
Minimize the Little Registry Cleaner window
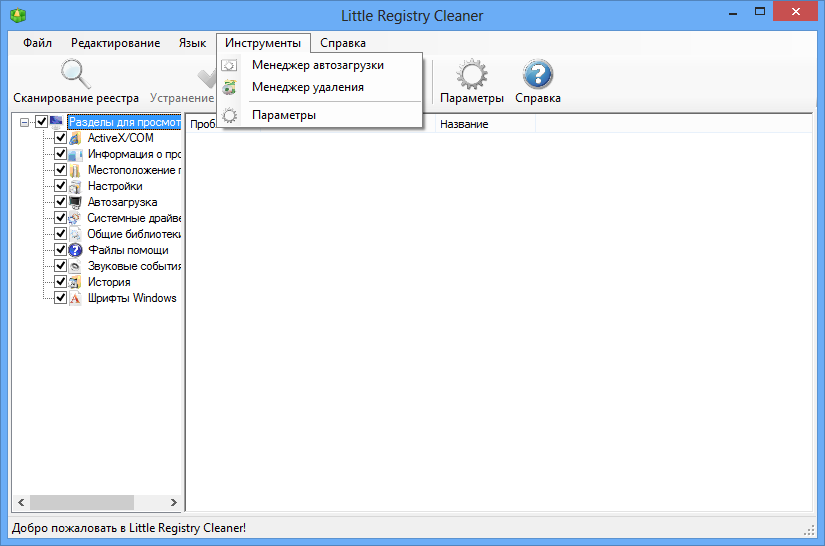coord(733,13)
